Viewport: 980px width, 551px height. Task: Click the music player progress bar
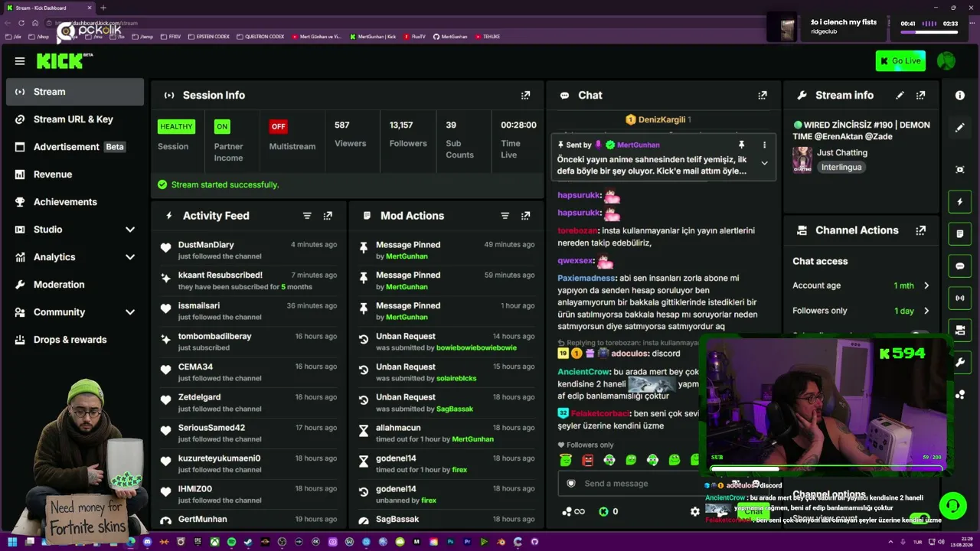[929, 32]
